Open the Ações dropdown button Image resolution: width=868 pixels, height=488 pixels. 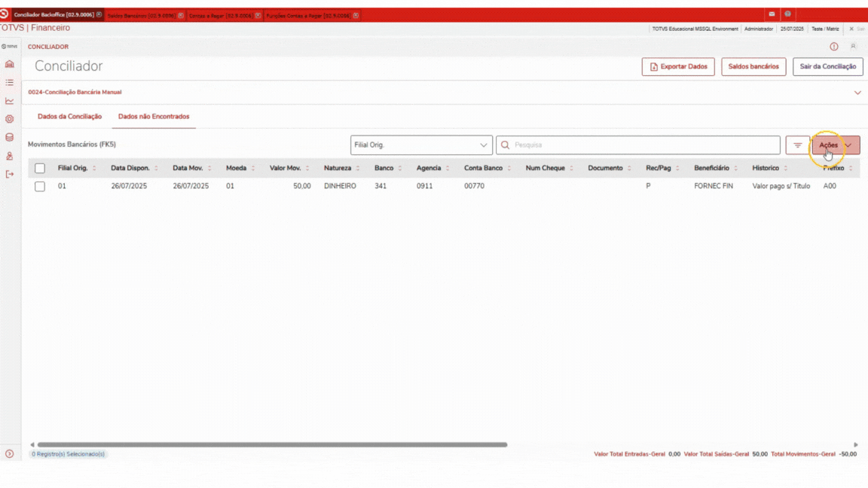coord(836,145)
